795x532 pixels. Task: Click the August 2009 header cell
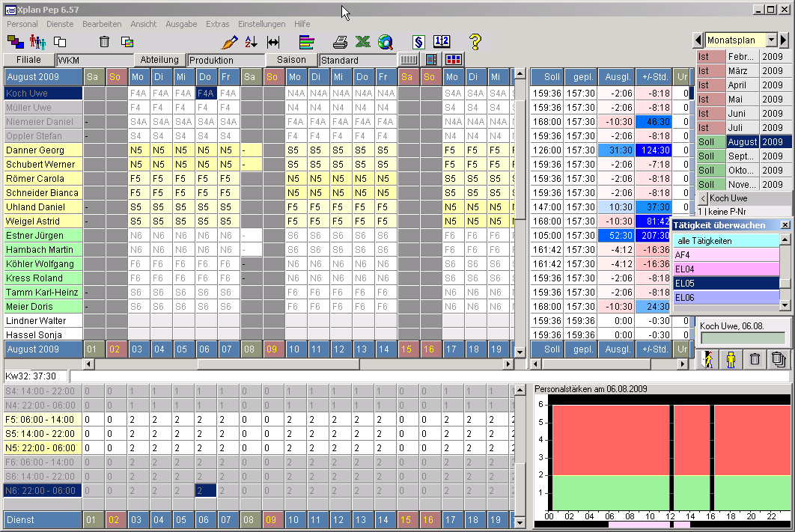(x=43, y=77)
